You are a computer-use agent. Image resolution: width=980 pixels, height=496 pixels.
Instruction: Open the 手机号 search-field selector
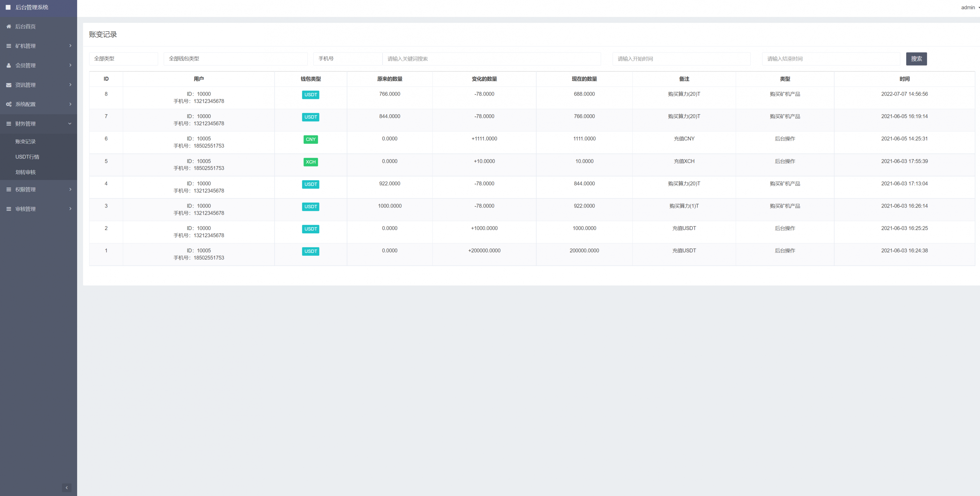point(347,58)
